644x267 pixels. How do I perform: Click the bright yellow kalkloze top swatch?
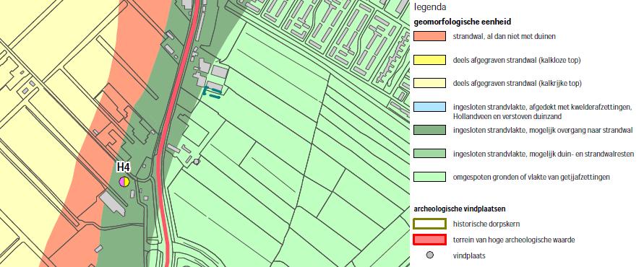click(x=429, y=60)
